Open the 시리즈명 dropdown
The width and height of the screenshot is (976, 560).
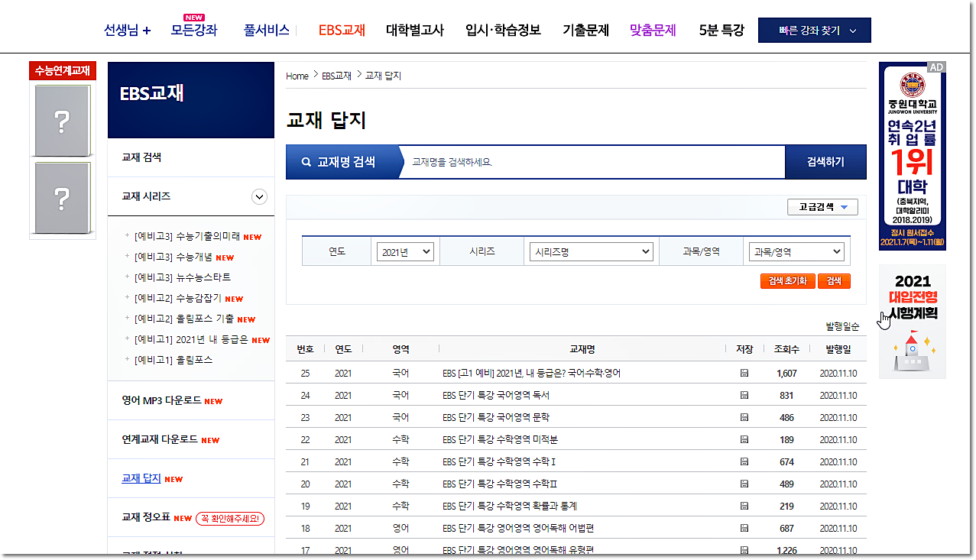592,252
